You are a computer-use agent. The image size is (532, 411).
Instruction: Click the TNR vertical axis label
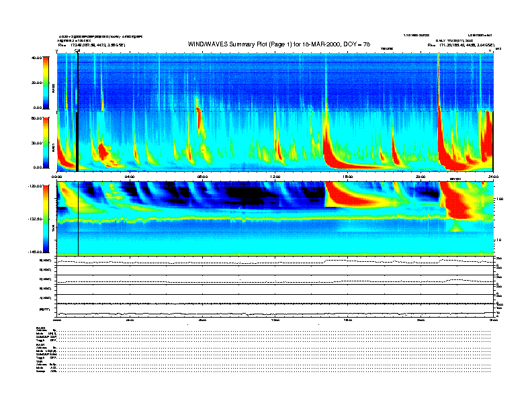coord(53,229)
